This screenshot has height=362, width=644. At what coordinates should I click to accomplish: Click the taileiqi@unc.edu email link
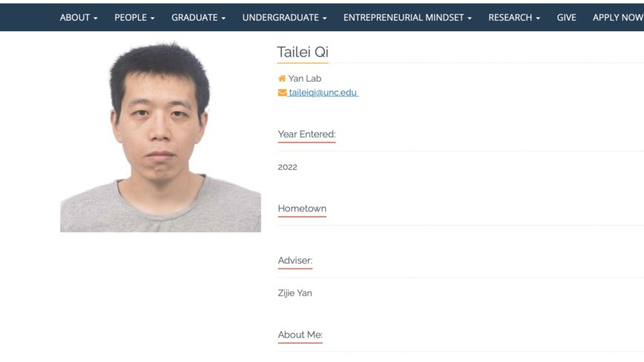click(x=323, y=93)
